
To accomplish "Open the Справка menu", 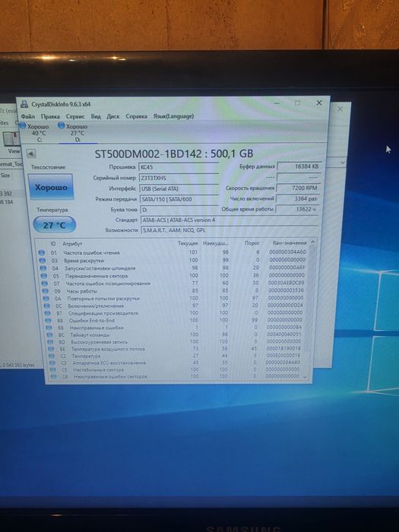I will click(x=136, y=116).
